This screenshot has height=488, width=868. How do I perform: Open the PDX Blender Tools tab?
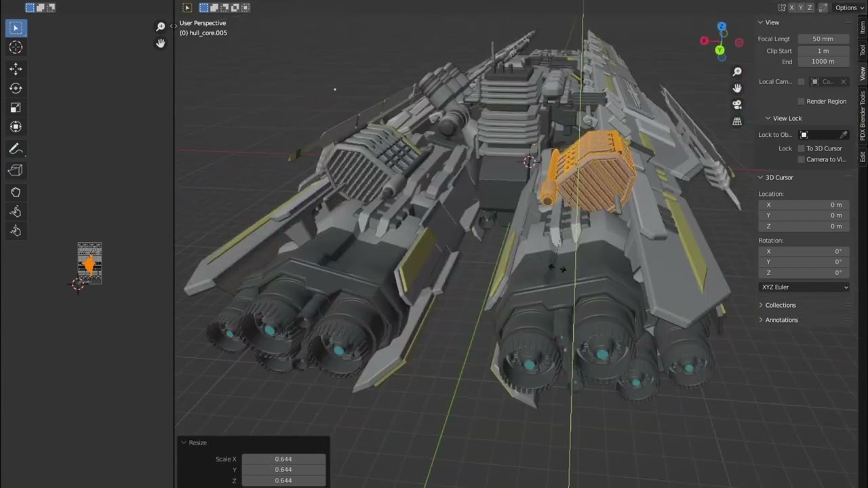tap(863, 116)
